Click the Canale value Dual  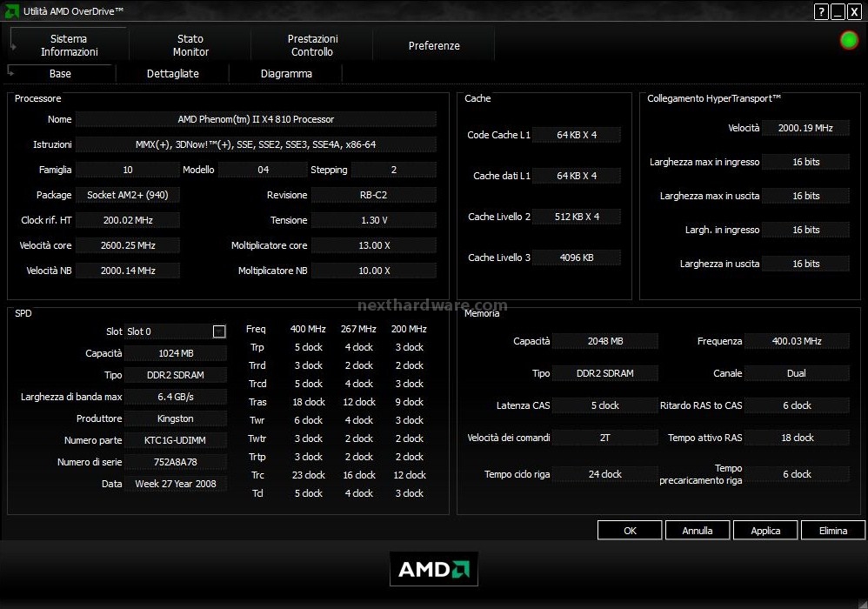click(x=797, y=373)
